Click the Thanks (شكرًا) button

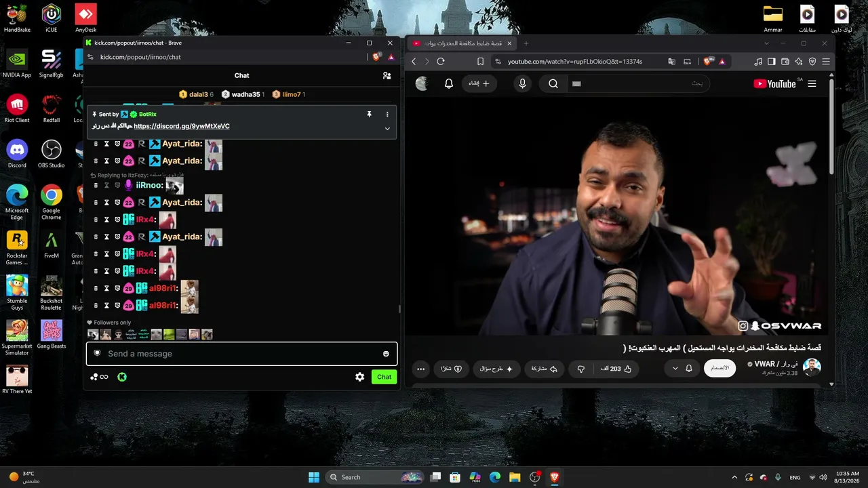pos(452,369)
